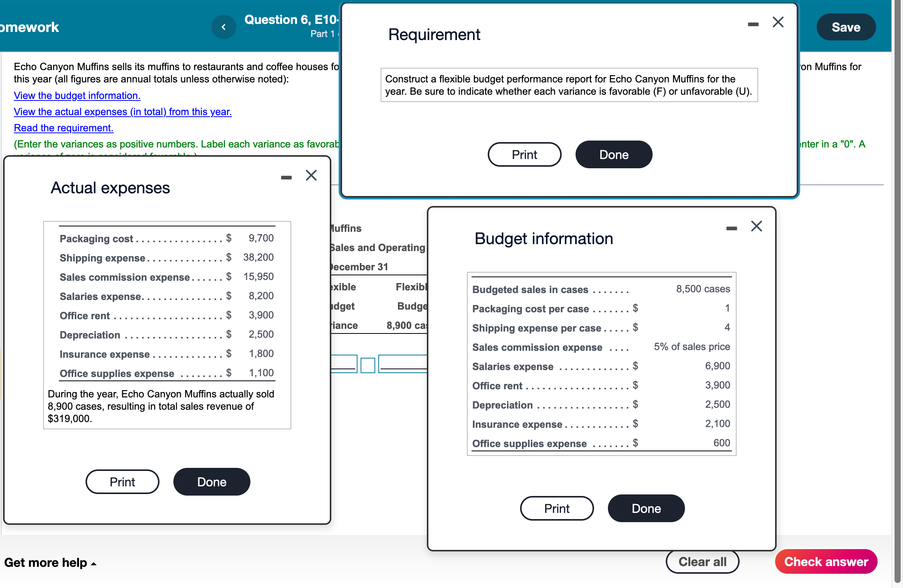903x588 pixels.
Task: Open the View the budget information link
Action: click(77, 95)
